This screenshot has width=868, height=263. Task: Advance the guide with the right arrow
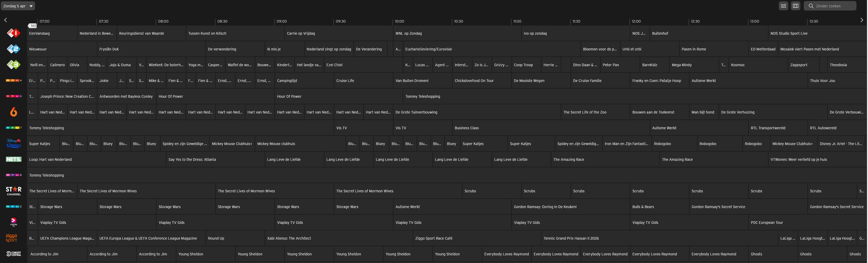tap(862, 20)
